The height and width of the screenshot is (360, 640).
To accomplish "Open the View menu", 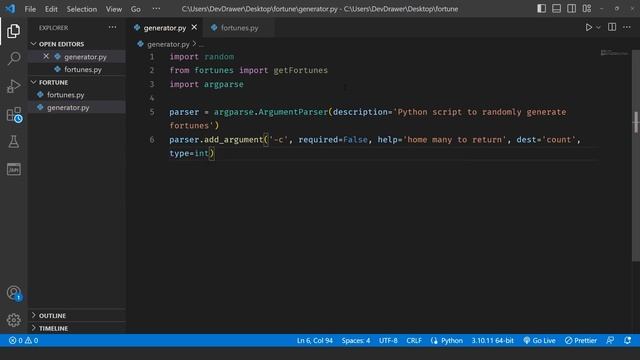I will [114, 9].
